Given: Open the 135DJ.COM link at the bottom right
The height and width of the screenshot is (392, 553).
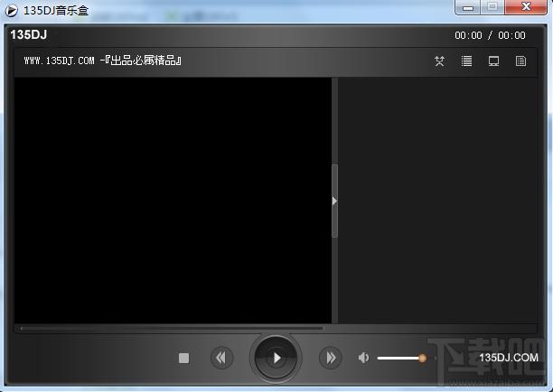Looking at the screenshot, I should (x=509, y=358).
